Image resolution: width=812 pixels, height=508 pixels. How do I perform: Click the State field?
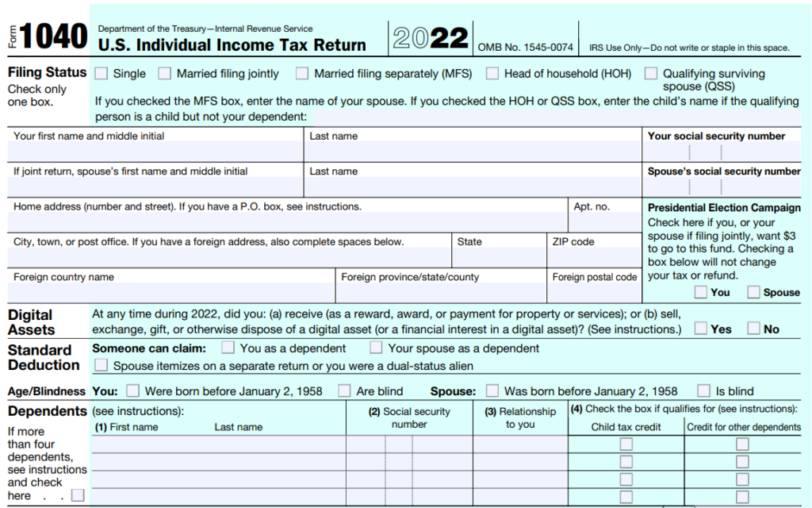500,257
